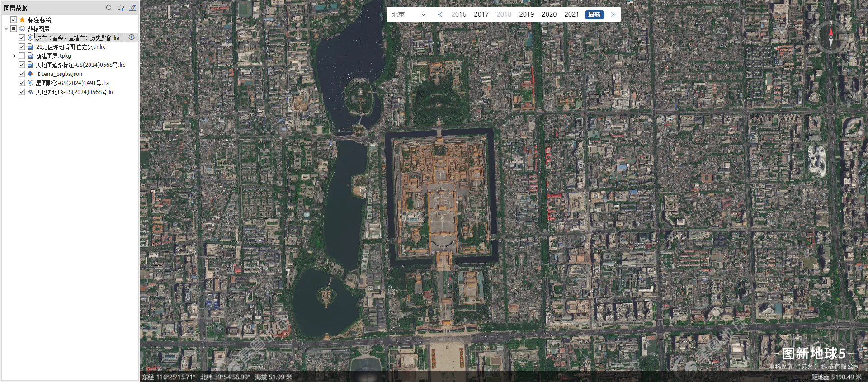Click the add location marker icon
Image resolution: width=868 pixels, height=382 pixels.
tap(132, 8)
